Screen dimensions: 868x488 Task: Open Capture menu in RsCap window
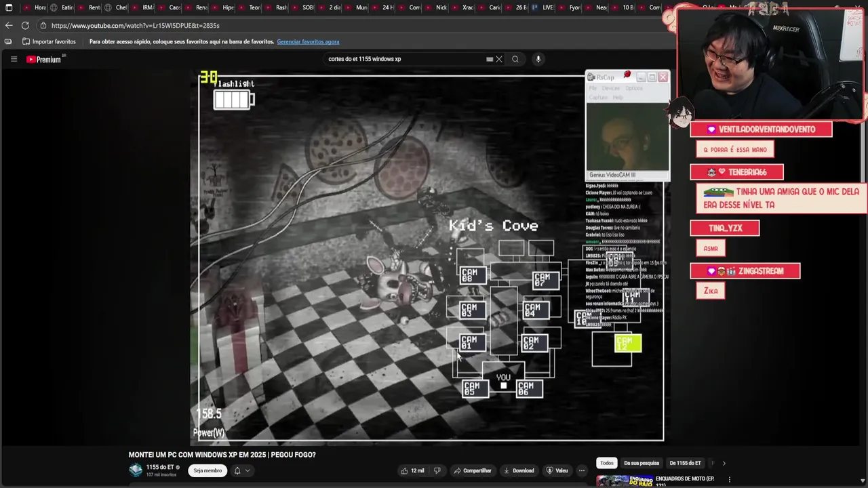598,97
